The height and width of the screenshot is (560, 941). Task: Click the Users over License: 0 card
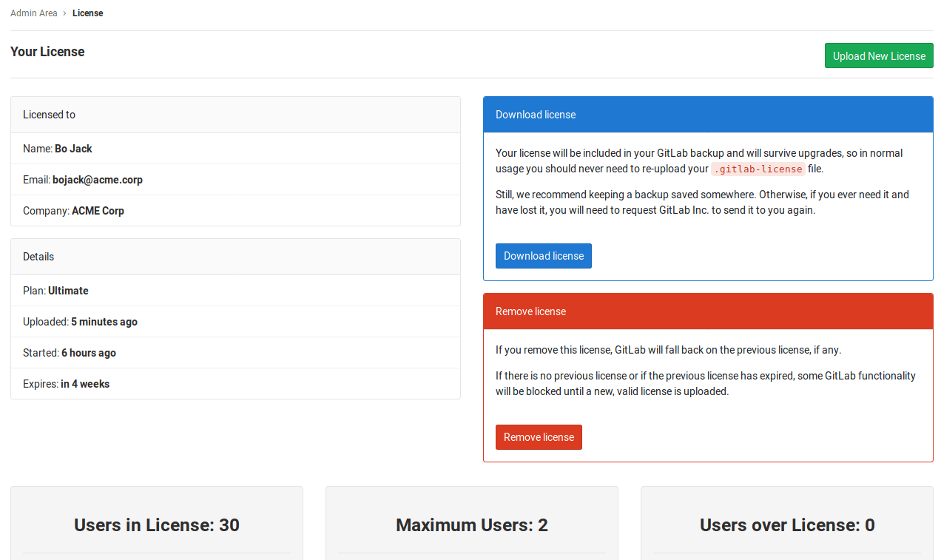[x=787, y=524]
